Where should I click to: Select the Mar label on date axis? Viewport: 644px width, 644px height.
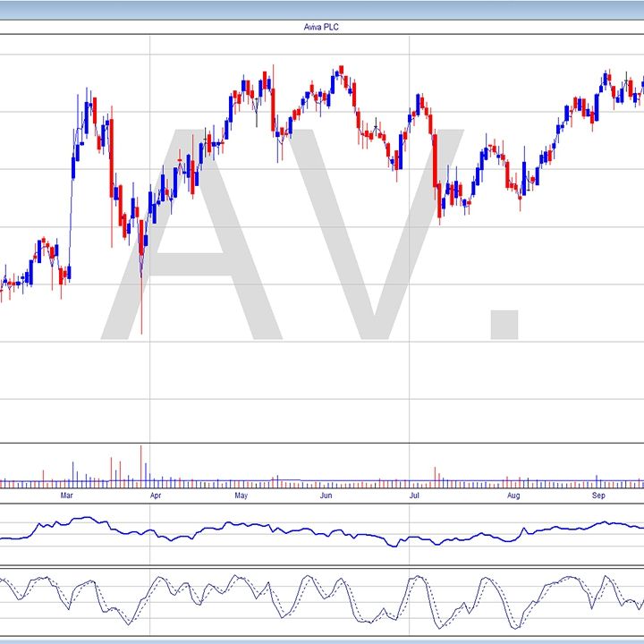(x=65, y=494)
